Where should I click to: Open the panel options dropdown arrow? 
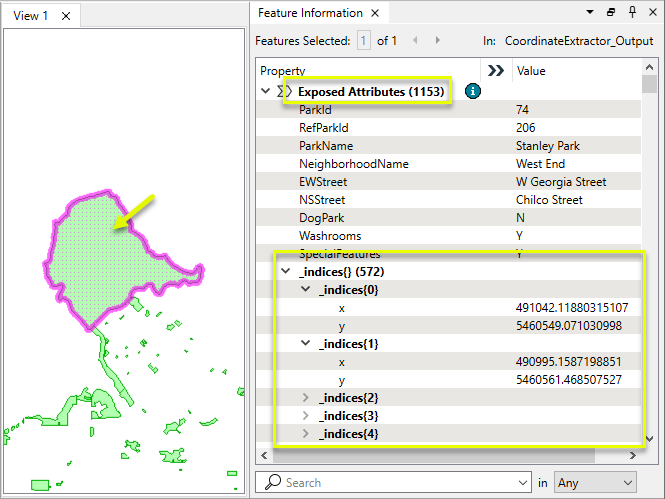click(589, 12)
